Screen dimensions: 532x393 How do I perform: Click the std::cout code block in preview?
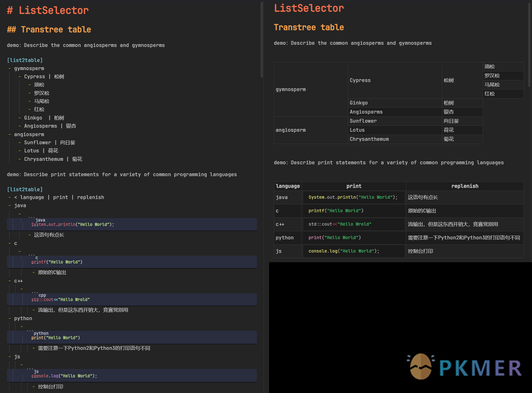coord(354,224)
